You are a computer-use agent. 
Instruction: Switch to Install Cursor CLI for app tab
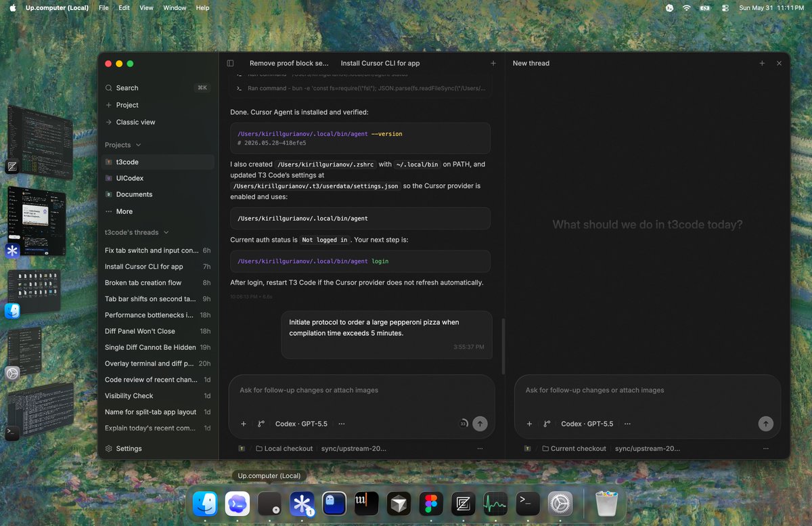pos(380,63)
